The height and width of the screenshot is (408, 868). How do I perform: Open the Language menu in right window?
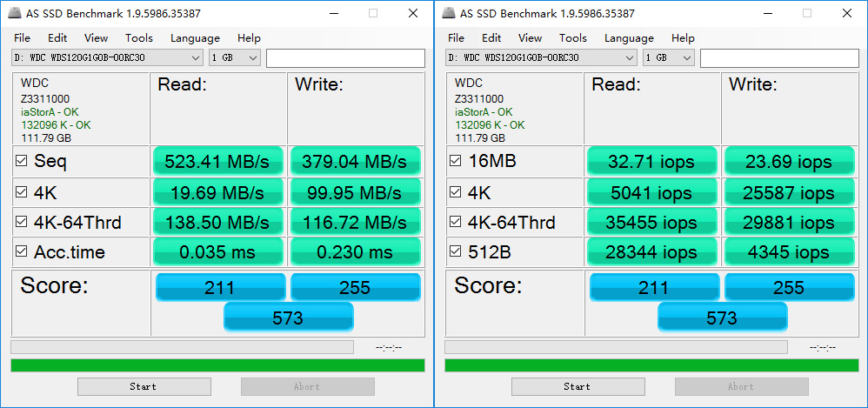629,38
